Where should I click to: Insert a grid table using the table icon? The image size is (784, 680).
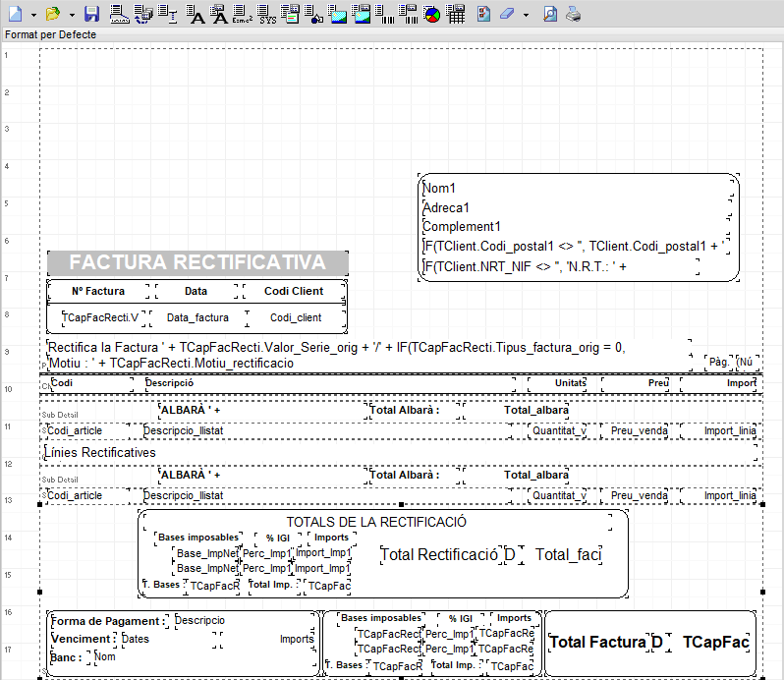coord(455,14)
